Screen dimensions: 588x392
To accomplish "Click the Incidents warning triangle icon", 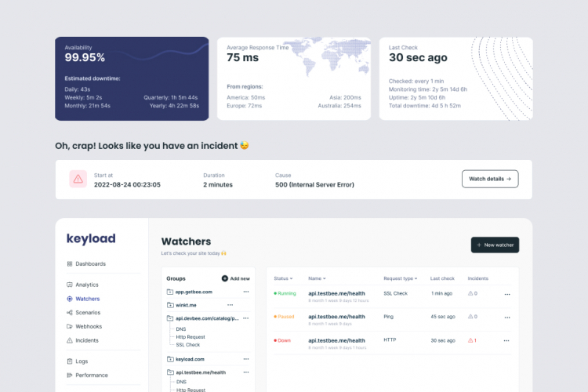I will click(69, 340).
